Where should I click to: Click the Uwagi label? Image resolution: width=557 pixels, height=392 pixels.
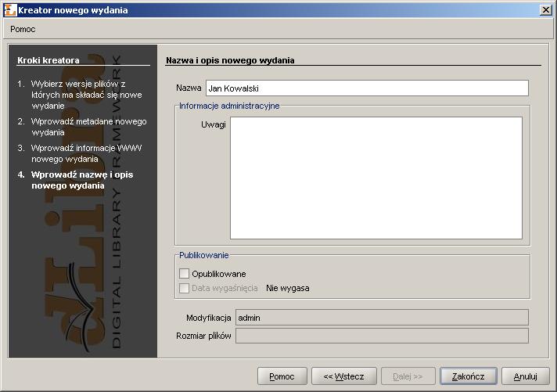click(213, 124)
